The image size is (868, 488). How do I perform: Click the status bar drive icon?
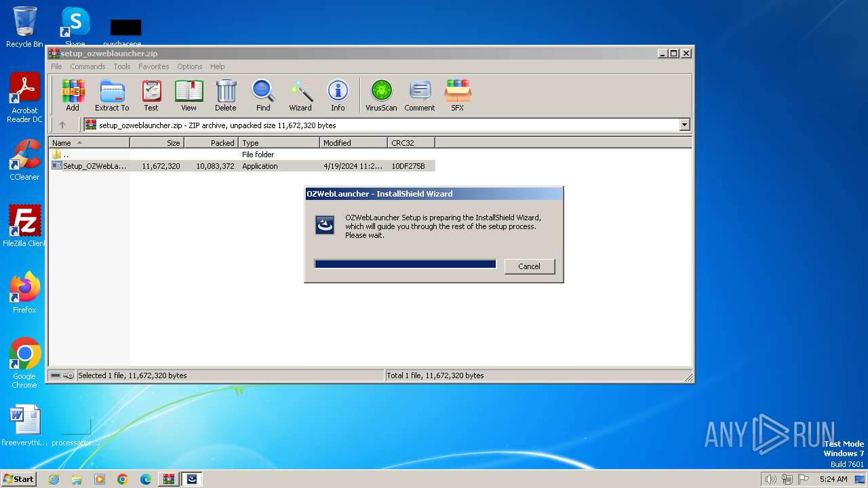point(56,375)
